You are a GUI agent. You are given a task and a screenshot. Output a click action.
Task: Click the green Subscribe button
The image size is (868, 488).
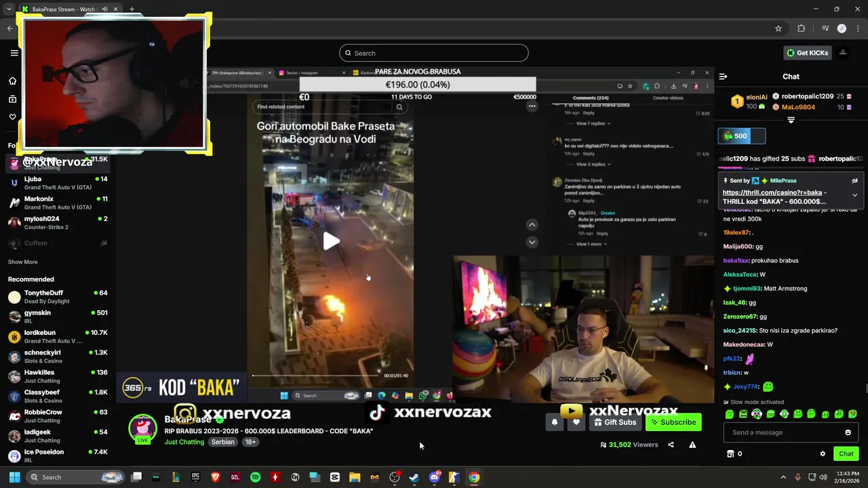673,422
